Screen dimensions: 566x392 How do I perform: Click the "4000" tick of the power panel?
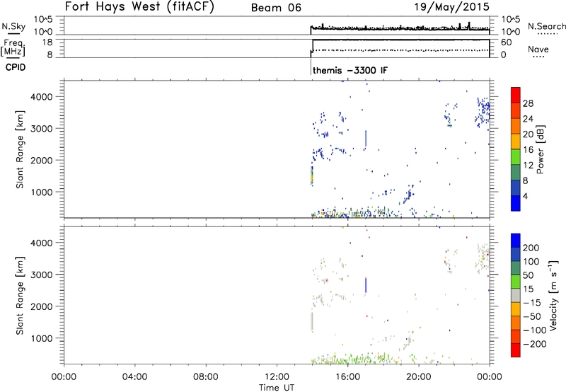tap(42, 97)
